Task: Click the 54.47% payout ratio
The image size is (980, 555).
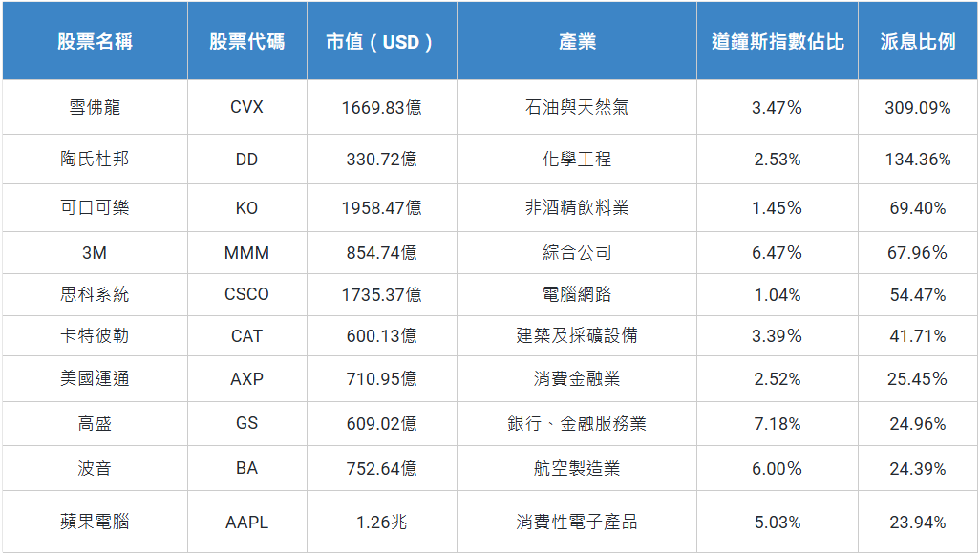Action: point(918,295)
